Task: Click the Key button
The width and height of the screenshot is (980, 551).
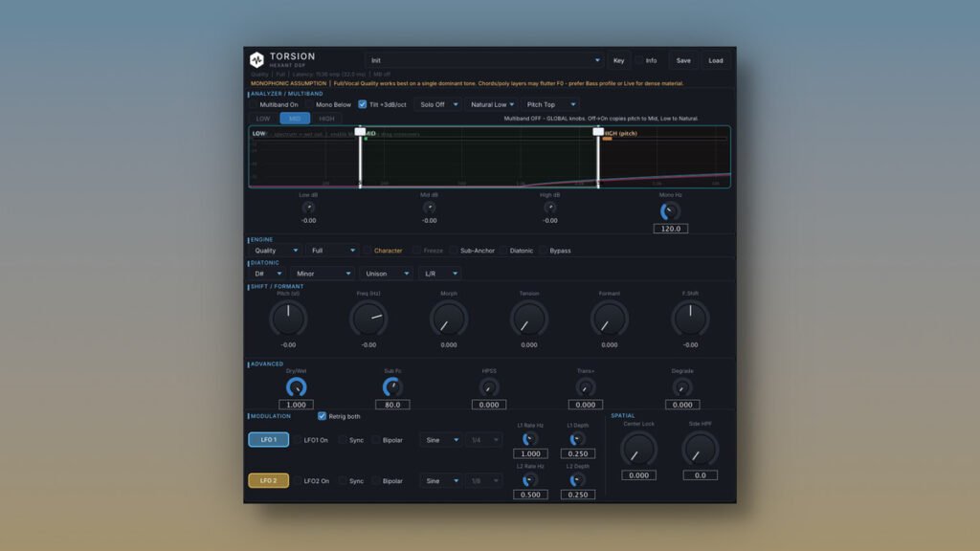Action: (618, 60)
